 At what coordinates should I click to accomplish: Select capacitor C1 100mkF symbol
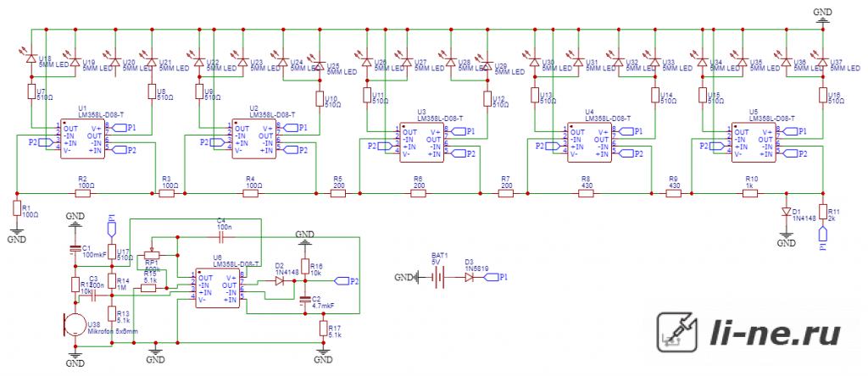75,250
